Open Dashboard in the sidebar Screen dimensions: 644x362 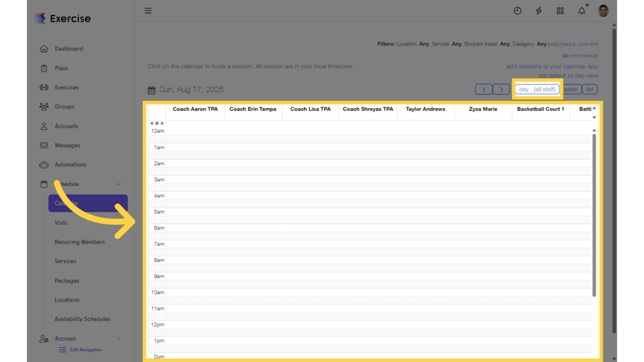[x=69, y=49]
